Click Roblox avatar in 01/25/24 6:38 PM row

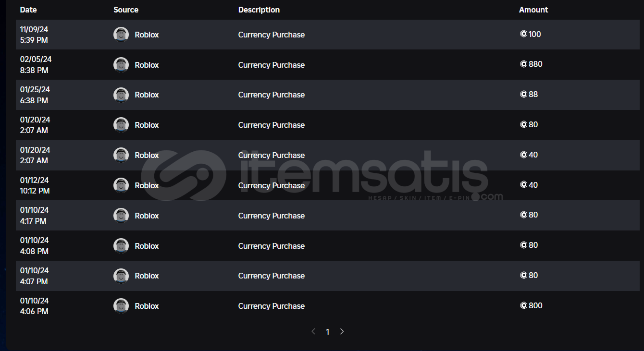click(x=121, y=95)
